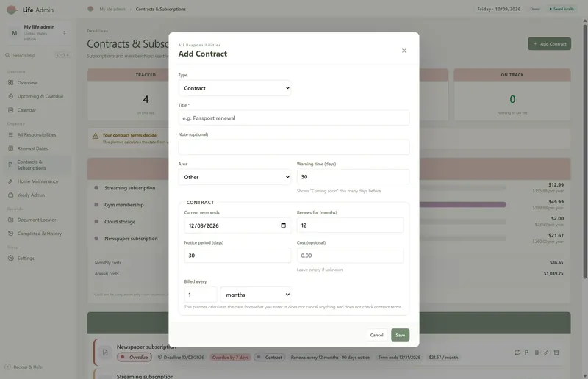Open Home Maintenance section
588x379 pixels.
coord(37,181)
